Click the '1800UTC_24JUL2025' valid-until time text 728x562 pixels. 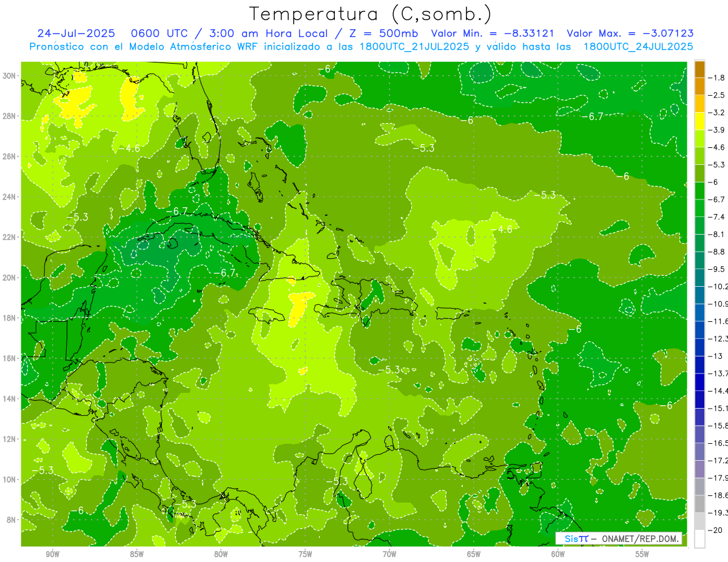pos(638,46)
